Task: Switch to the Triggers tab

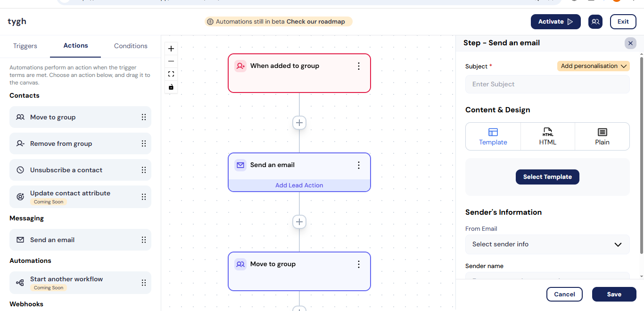Action: pos(25,46)
